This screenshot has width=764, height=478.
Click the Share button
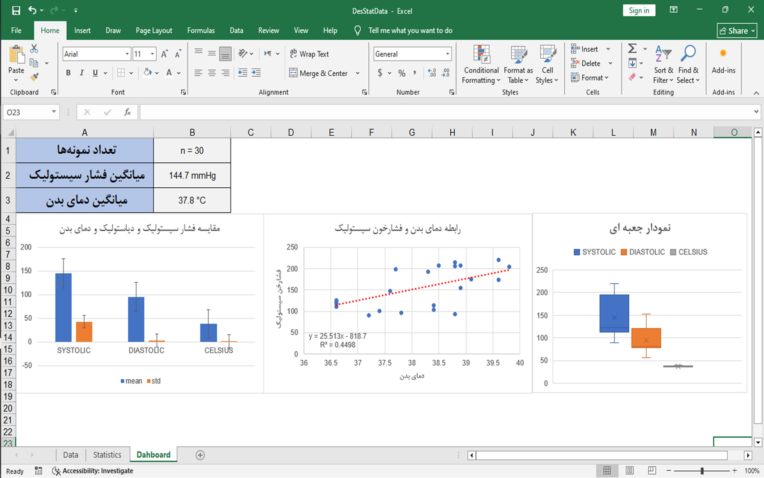[737, 31]
